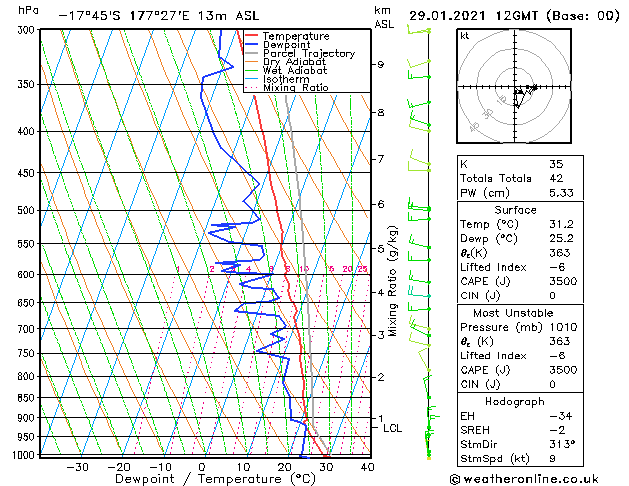Click the Mixing Ratio legend label

pos(296,88)
